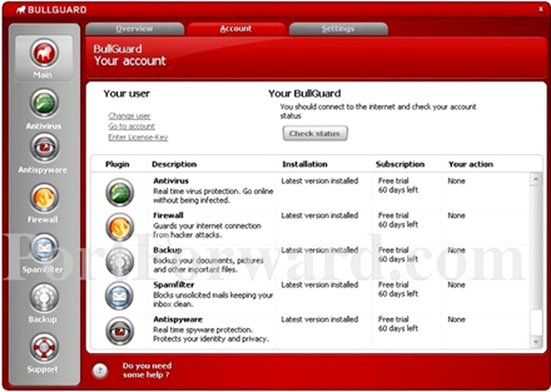The height and width of the screenshot is (392, 551).
Task: Open the Enter License-Key link
Action: (x=138, y=137)
